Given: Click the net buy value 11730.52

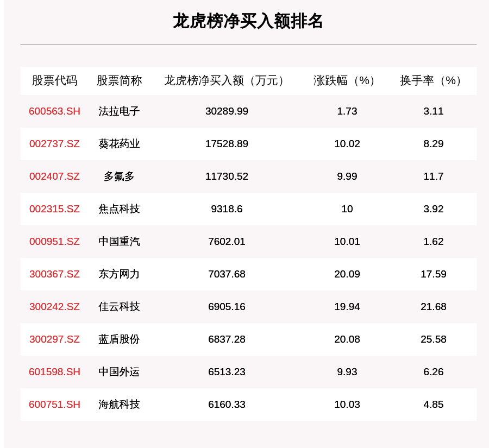Looking at the screenshot, I should click(227, 176).
